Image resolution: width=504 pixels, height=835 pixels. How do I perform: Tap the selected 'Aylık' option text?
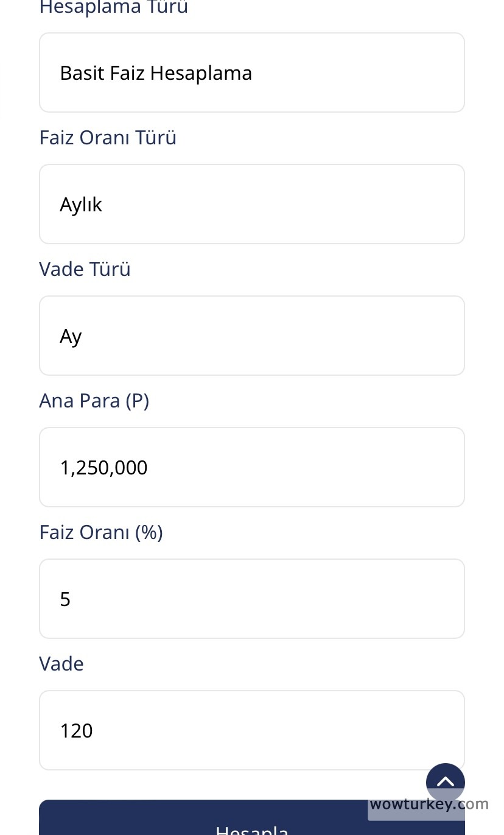tap(81, 205)
